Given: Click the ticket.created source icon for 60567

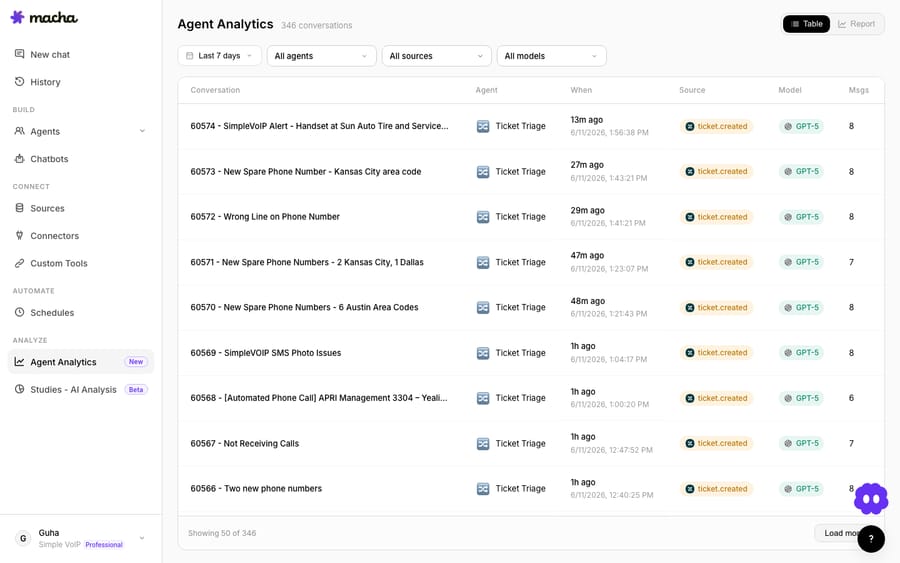Looking at the screenshot, I should [x=690, y=443].
